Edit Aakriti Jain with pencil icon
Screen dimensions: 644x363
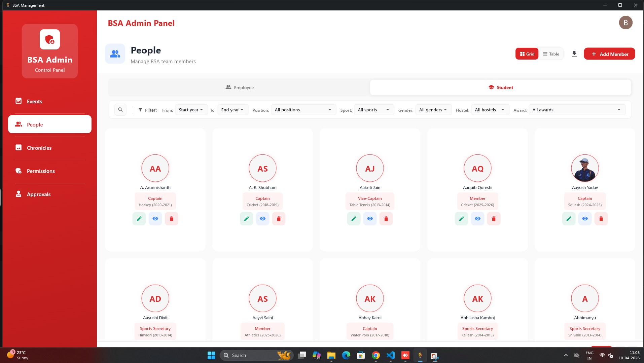[354, 219]
